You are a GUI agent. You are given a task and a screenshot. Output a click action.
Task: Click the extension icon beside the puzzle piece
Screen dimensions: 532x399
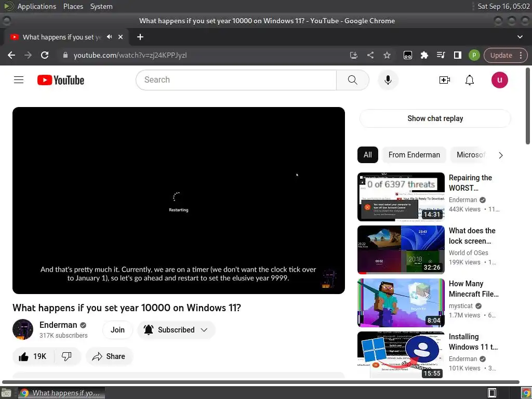tap(407, 55)
